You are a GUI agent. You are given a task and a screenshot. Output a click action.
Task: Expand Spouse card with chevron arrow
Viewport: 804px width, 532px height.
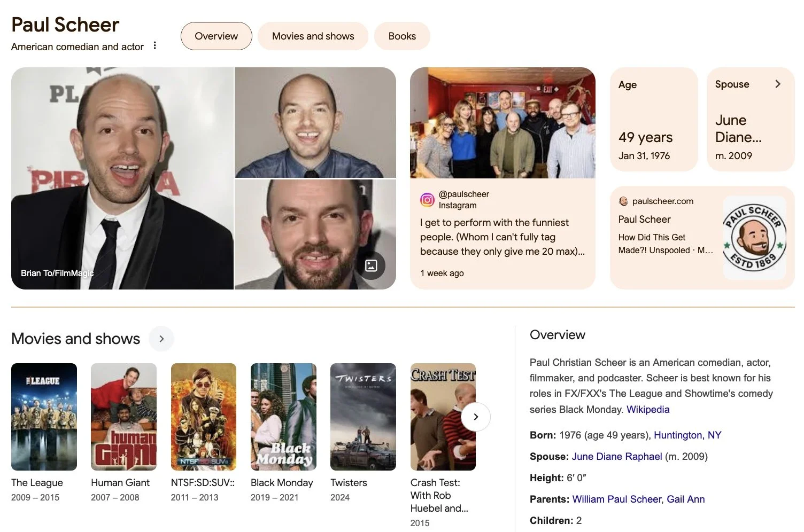778,84
